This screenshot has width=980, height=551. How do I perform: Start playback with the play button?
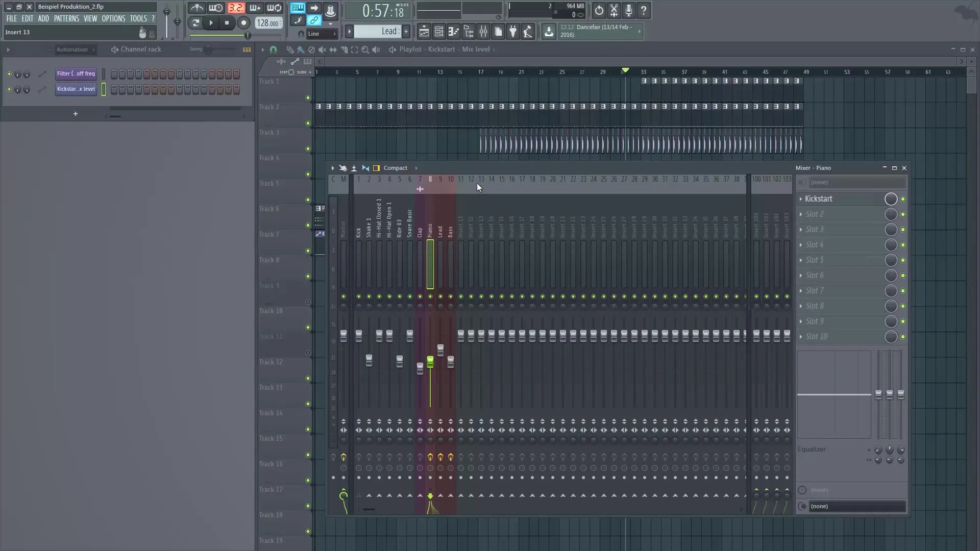click(210, 22)
